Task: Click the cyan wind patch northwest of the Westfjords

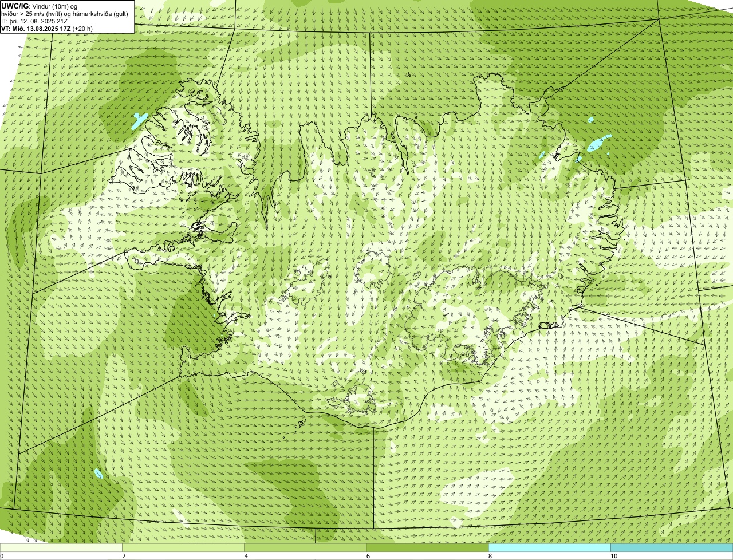Action: click(x=139, y=120)
